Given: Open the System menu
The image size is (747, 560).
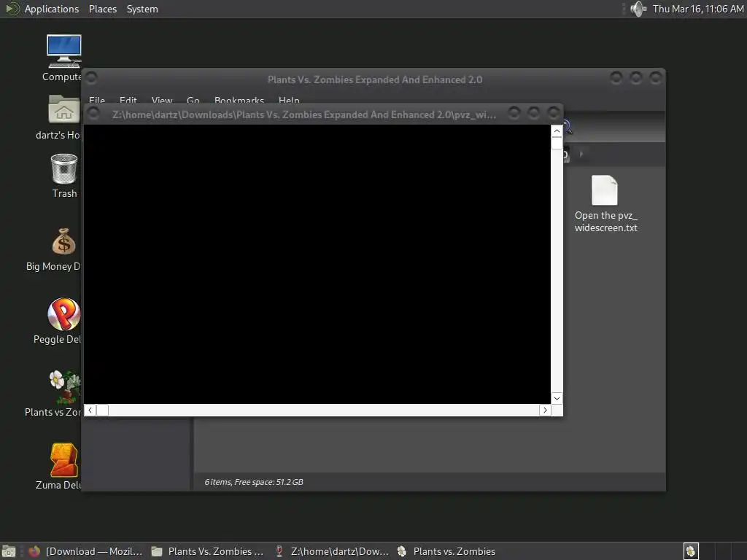Looking at the screenshot, I should 142,9.
